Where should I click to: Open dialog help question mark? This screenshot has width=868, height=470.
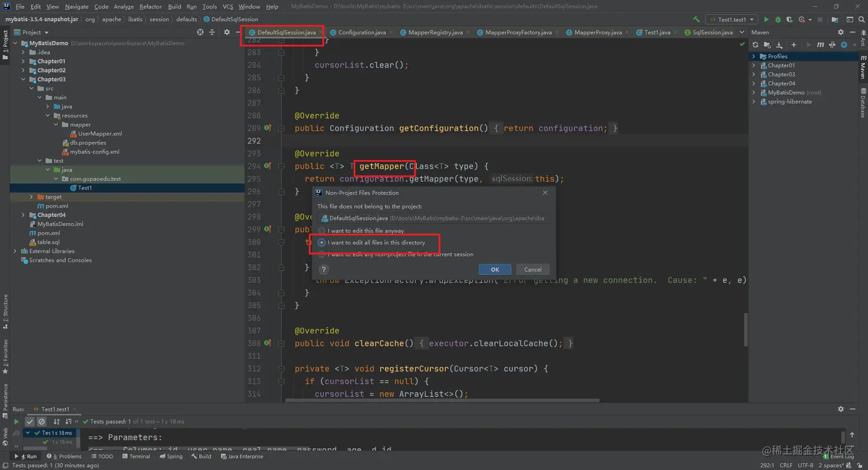323,269
